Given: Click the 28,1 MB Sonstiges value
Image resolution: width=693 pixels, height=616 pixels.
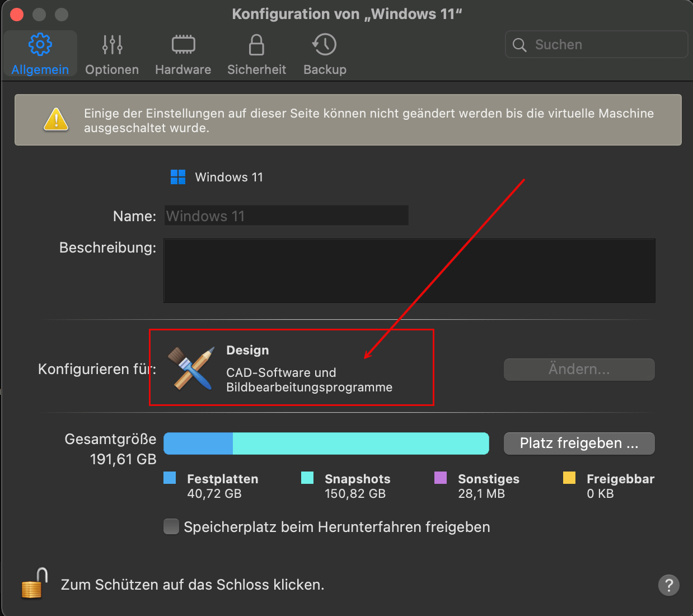Looking at the screenshot, I should coord(481,493).
